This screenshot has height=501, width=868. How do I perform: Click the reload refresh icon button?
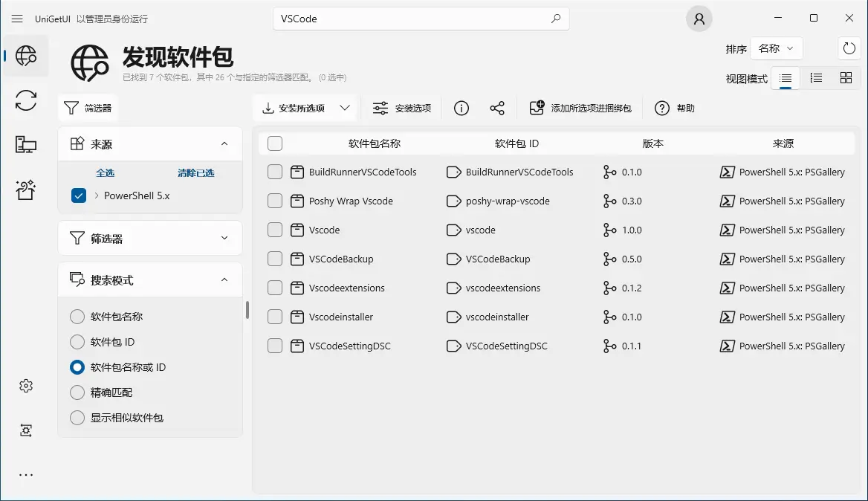pyautogui.click(x=849, y=49)
